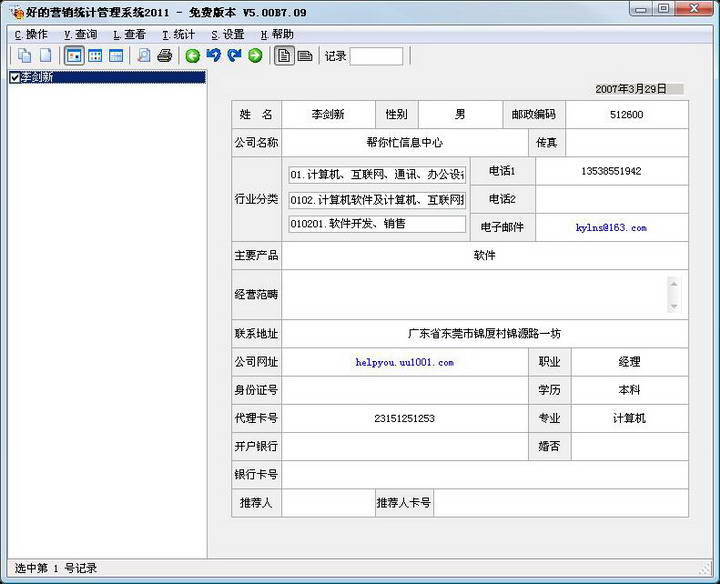The height and width of the screenshot is (584, 720).
Task: Click agent card number 23151251253
Action: click(x=405, y=418)
